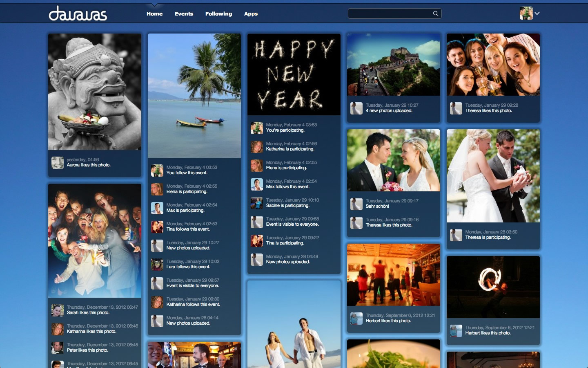Viewport: 588px width, 368px height.
Task: Open the Great Wall photo
Action: (394, 65)
